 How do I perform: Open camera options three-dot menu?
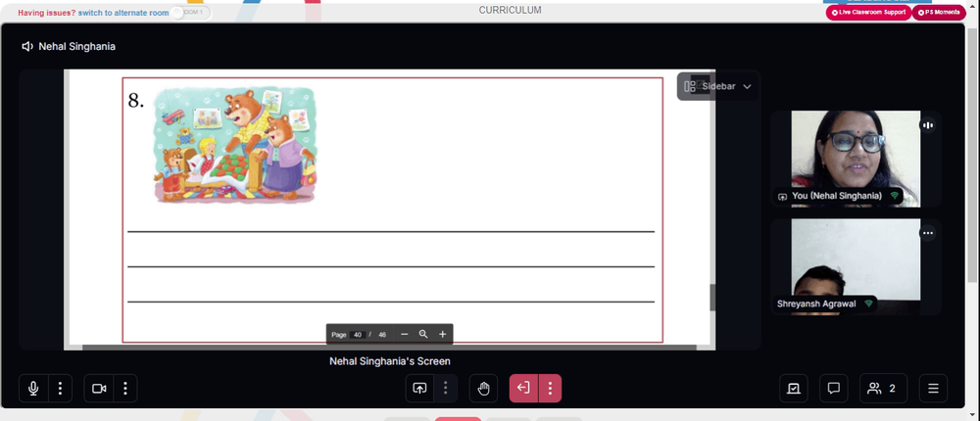[125, 389]
